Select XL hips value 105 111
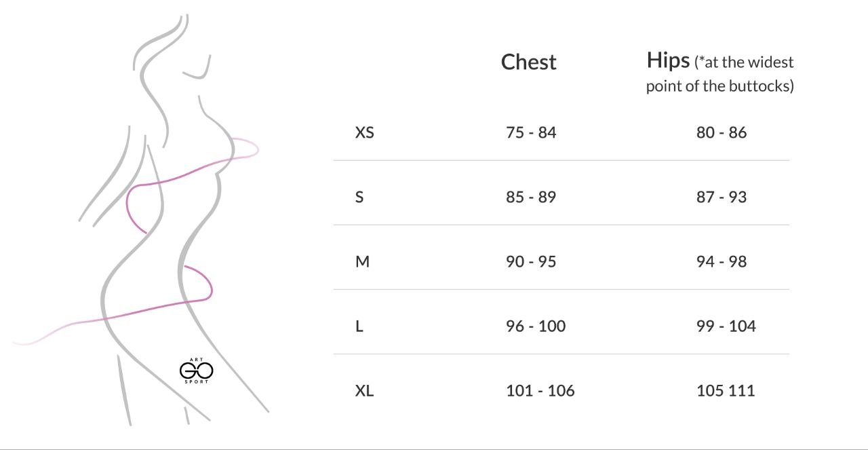 pyautogui.click(x=726, y=390)
